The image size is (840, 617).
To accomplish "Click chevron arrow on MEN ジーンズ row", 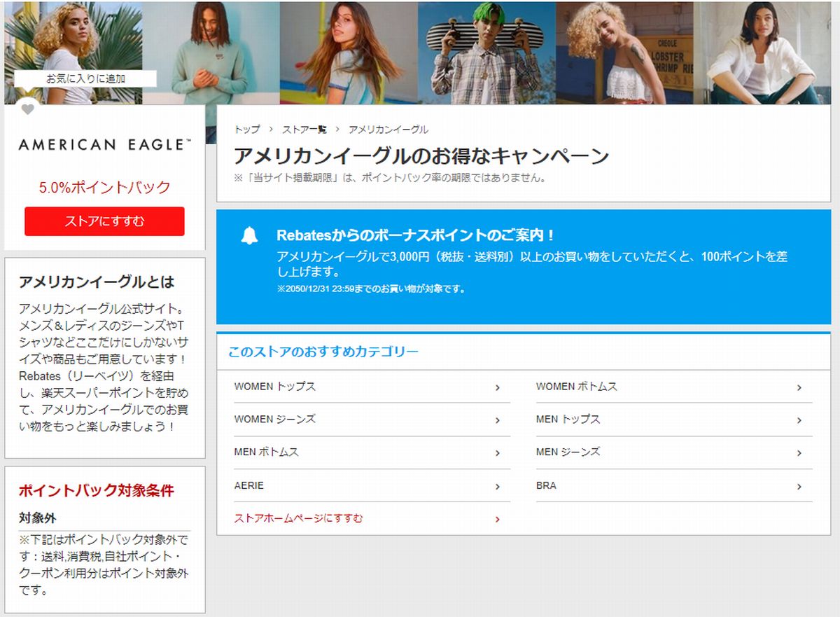I will pos(799,453).
